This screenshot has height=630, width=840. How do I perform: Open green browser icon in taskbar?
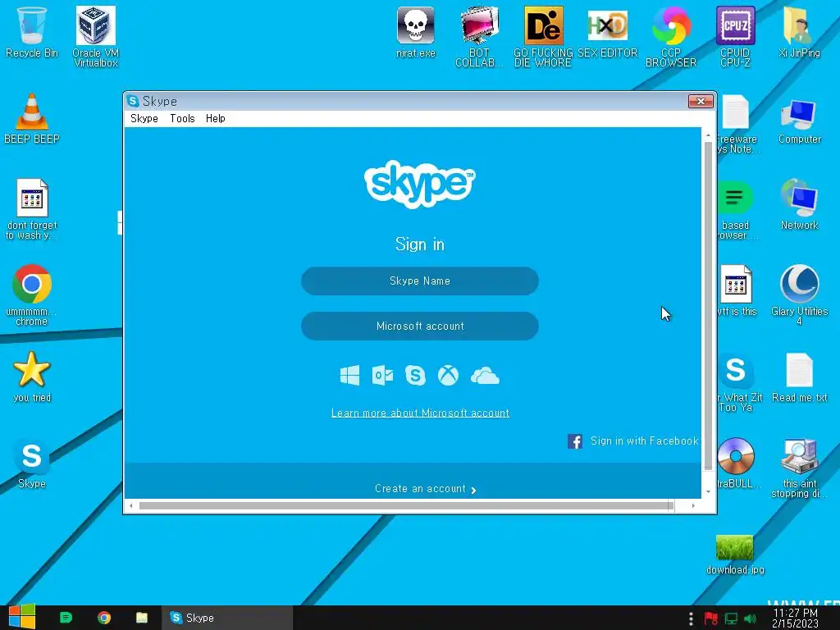(x=66, y=618)
